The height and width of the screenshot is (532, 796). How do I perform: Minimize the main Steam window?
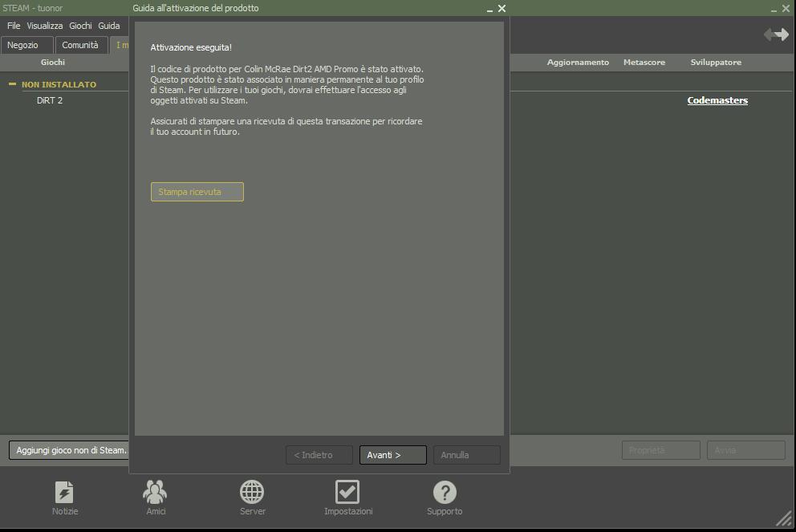[x=774, y=9]
